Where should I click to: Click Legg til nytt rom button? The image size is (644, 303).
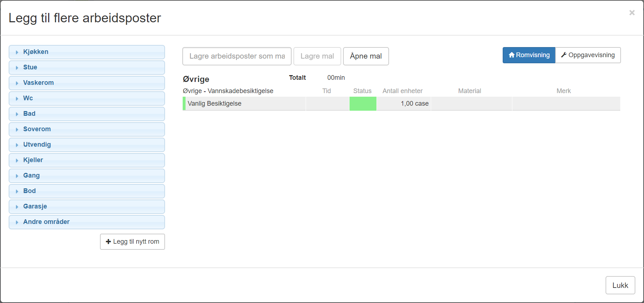coord(132,242)
